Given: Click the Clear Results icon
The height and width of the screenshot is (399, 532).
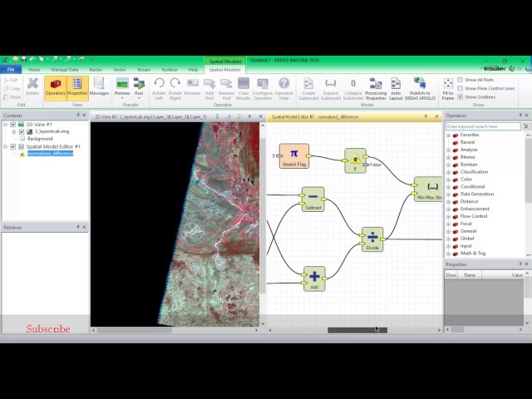Looking at the screenshot, I should coord(244,88).
